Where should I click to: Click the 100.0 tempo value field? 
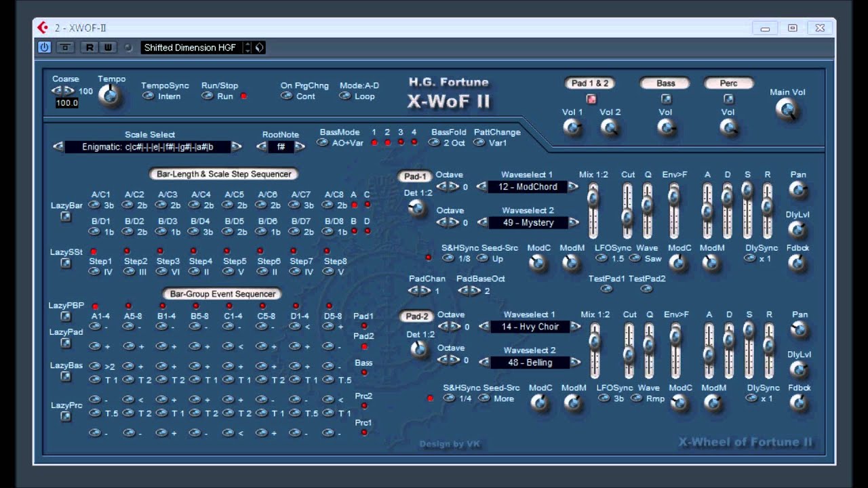(x=67, y=103)
